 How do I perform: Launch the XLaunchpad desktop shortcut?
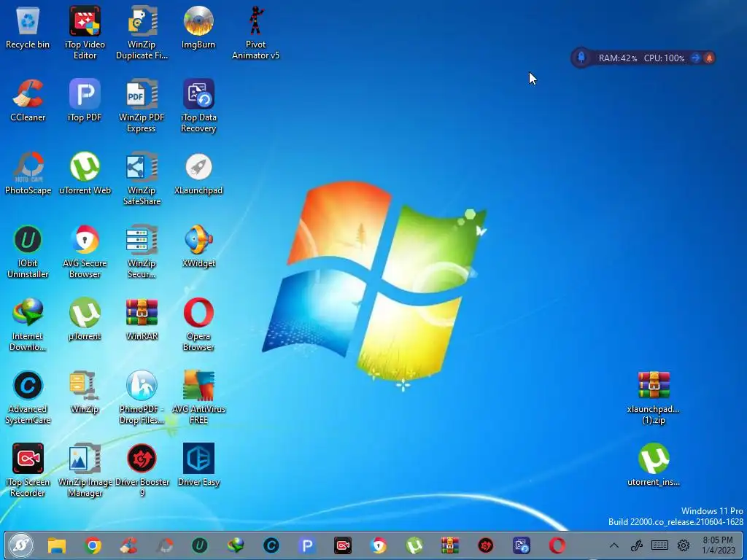[198, 174]
